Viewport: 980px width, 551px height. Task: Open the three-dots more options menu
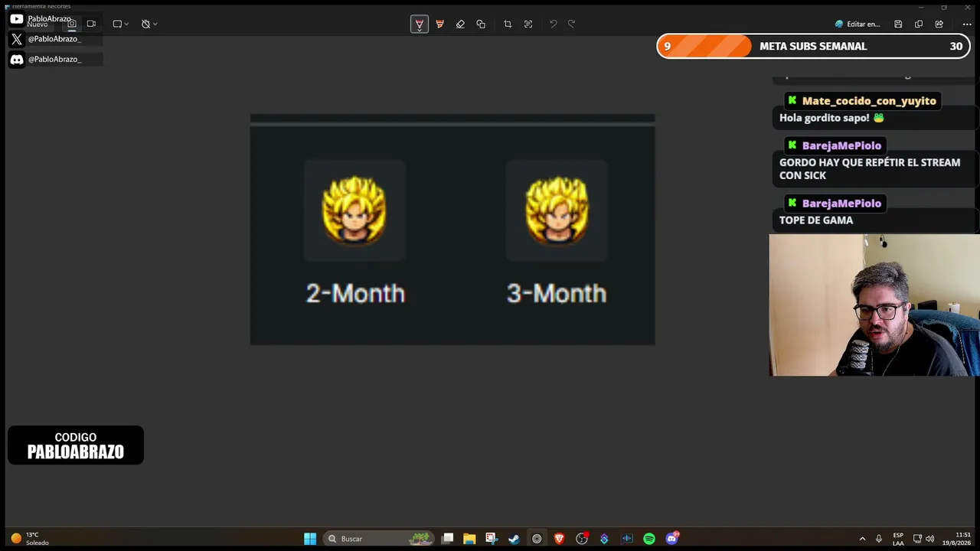coord(967,24)
